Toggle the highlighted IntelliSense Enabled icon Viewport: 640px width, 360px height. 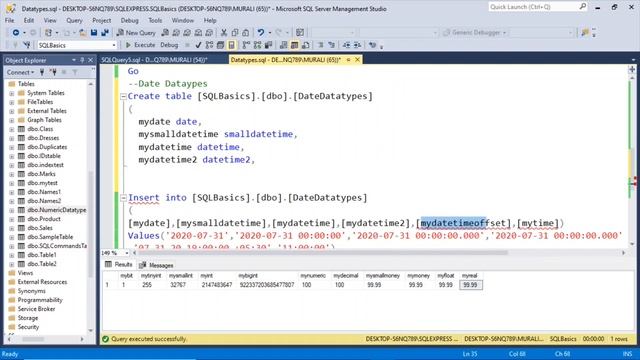pos(231,45)
